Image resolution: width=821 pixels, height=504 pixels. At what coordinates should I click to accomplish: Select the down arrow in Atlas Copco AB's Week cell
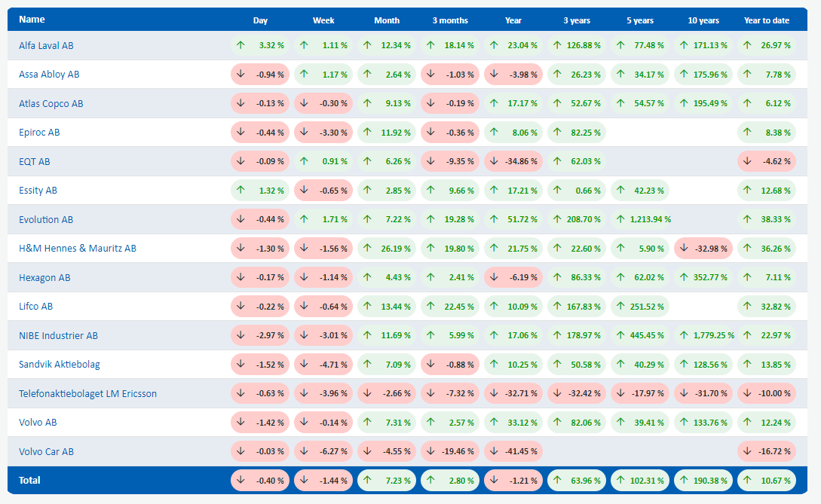coord(304,104)
